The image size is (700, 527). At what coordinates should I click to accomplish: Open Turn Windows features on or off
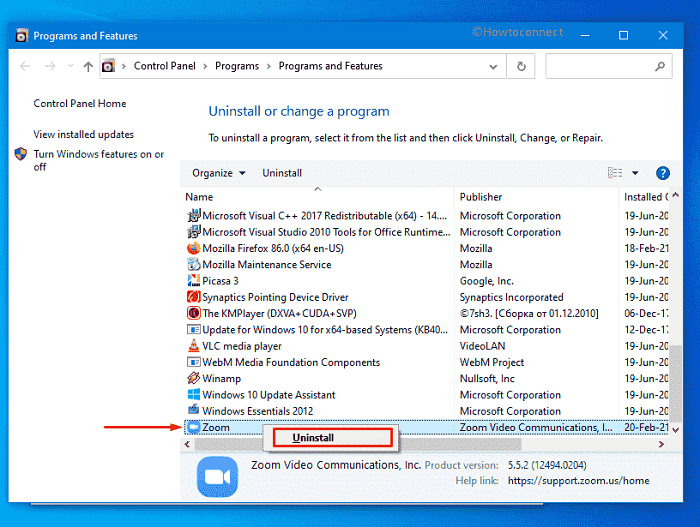click(x=99, y=160)
